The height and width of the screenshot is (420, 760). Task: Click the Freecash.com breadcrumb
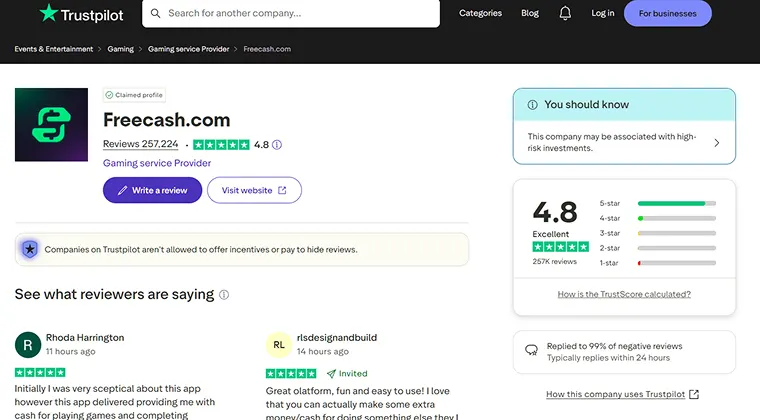click(267, 49)
